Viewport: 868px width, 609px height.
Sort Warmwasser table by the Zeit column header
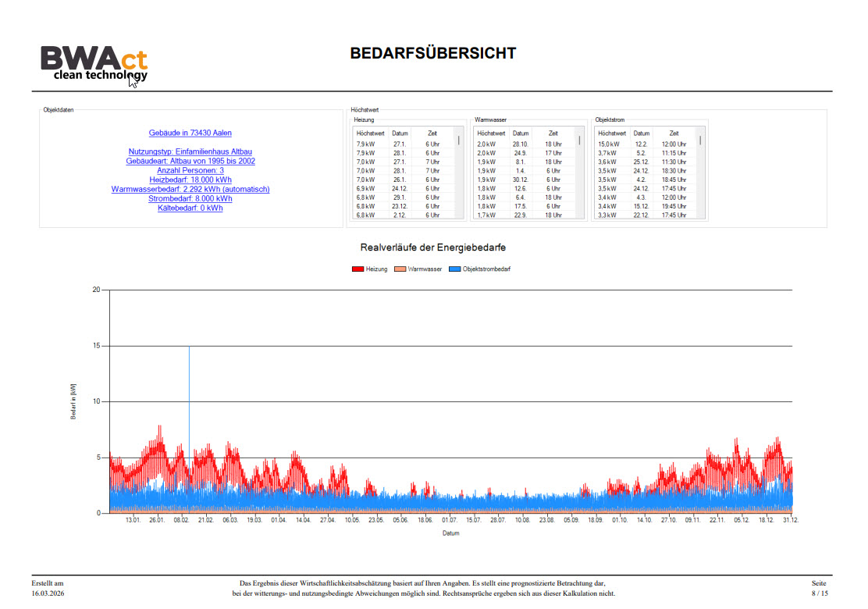(x=553, y=134)
